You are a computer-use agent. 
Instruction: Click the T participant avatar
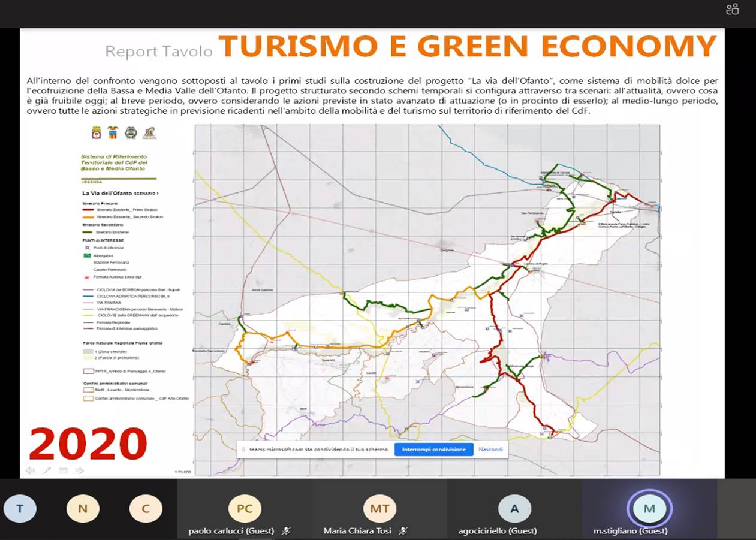(20, 509)
